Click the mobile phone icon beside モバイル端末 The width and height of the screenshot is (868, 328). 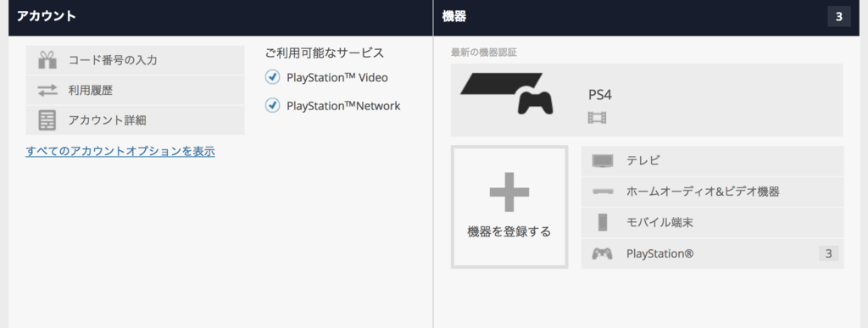pyautogui.click(x=603, y=222)
